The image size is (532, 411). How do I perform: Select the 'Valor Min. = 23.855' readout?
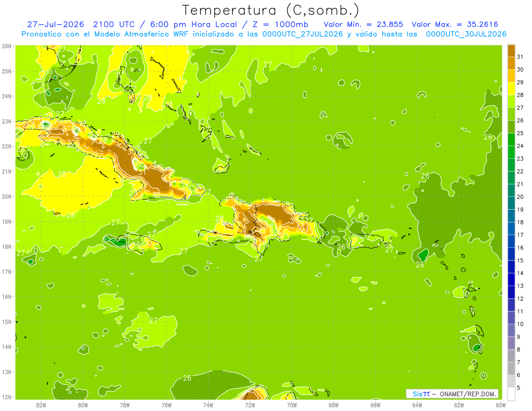pos(364,24)
